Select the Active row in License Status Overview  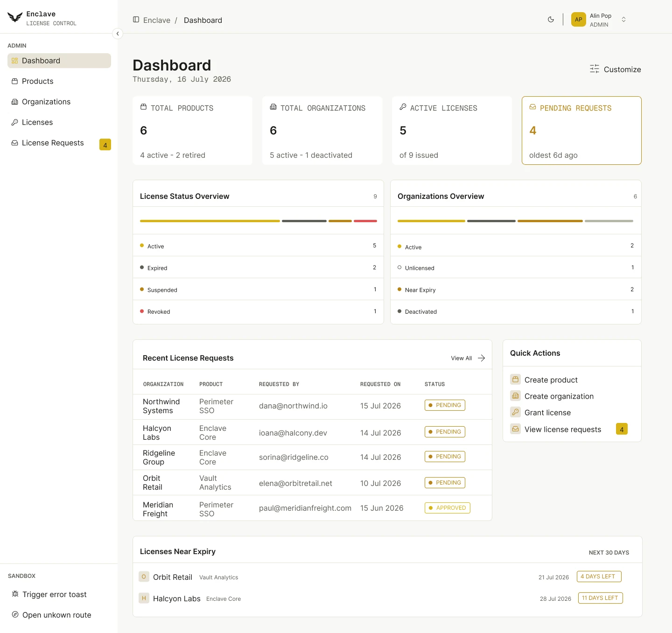click(258, 246)
